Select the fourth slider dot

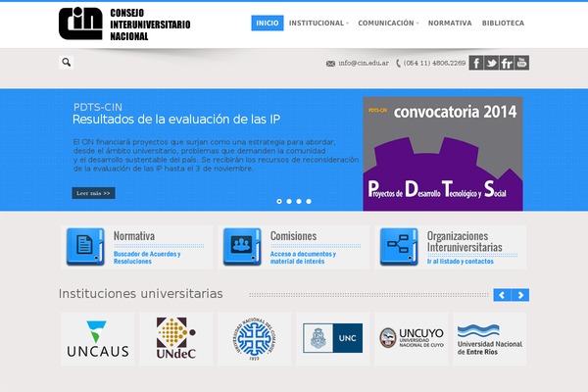309,202
